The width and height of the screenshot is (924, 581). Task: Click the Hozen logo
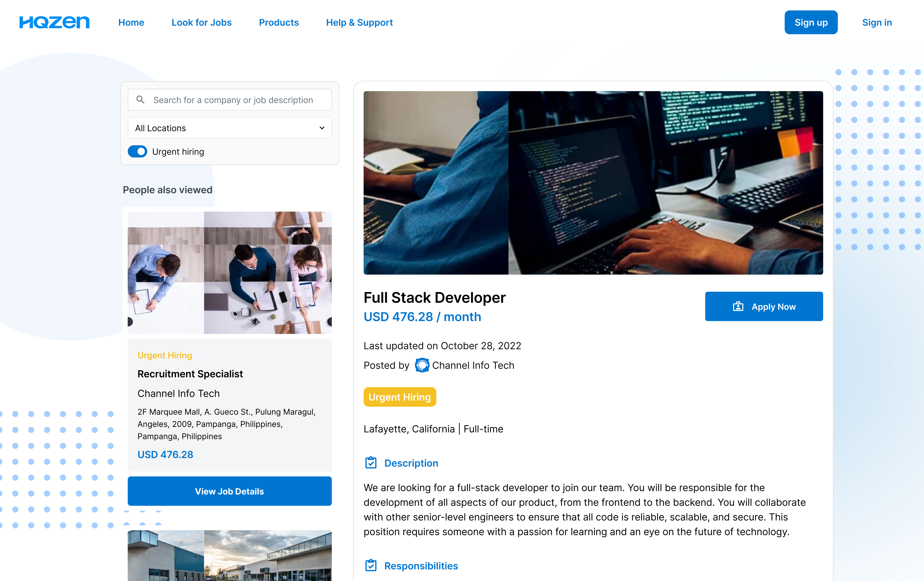pos(55,22)
